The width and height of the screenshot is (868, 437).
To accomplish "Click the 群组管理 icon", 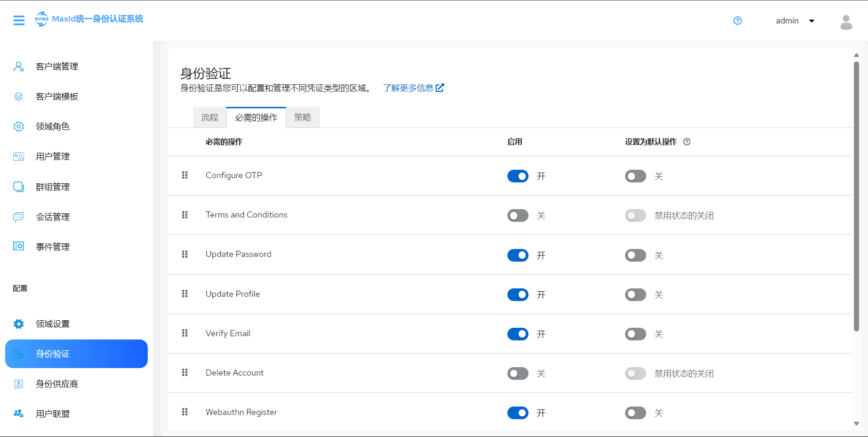I will click(x=19, y=187).
